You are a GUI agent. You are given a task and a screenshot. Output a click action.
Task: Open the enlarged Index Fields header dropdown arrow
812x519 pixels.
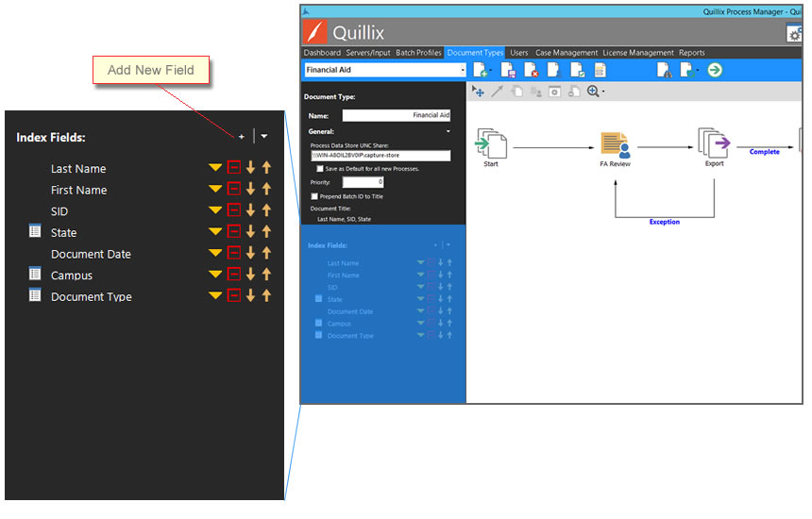click(264, 137)
